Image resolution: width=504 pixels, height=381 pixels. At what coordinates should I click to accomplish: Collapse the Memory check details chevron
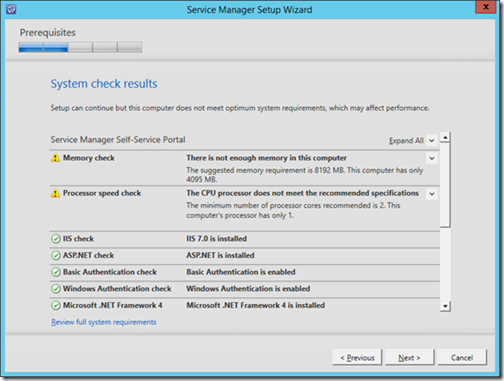(x=432, y=158)
